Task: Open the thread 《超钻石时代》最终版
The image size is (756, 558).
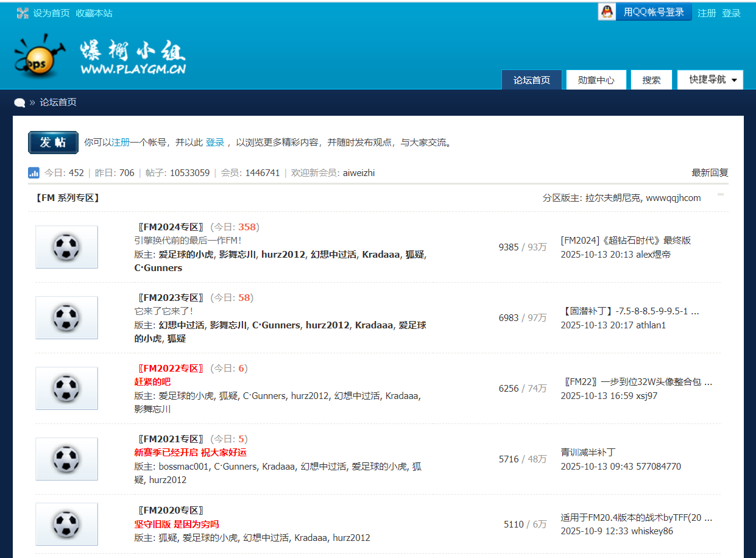Action: pos(625,240)
